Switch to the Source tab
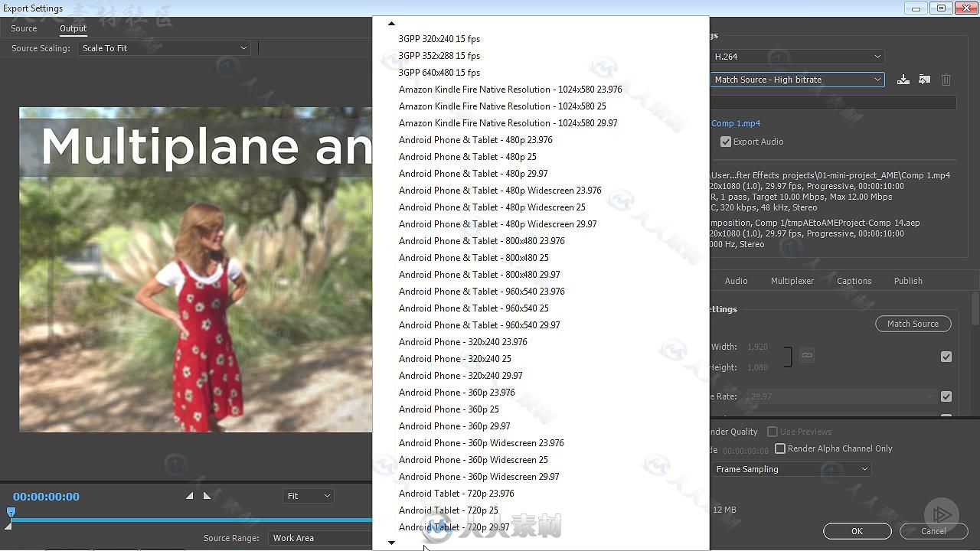The height and width of the screenshot is (551, 980). pos(24,28)
